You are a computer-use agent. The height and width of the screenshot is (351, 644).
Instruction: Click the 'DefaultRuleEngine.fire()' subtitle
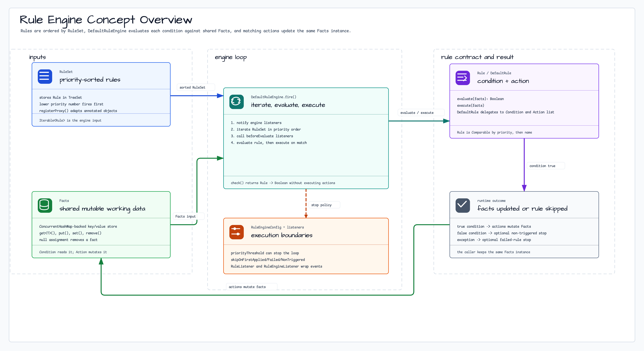273,97
